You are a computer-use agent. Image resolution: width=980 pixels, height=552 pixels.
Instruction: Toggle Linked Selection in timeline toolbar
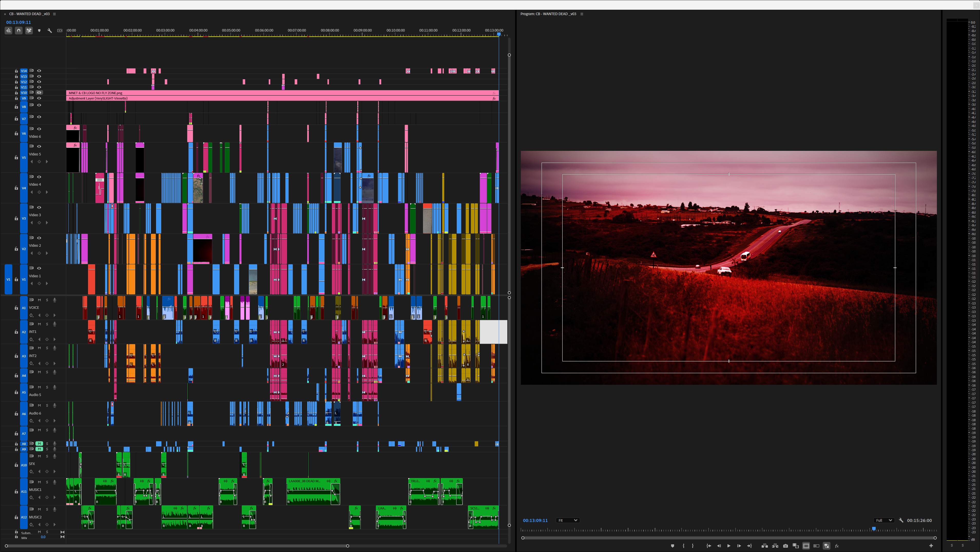(x=29, y=31)
